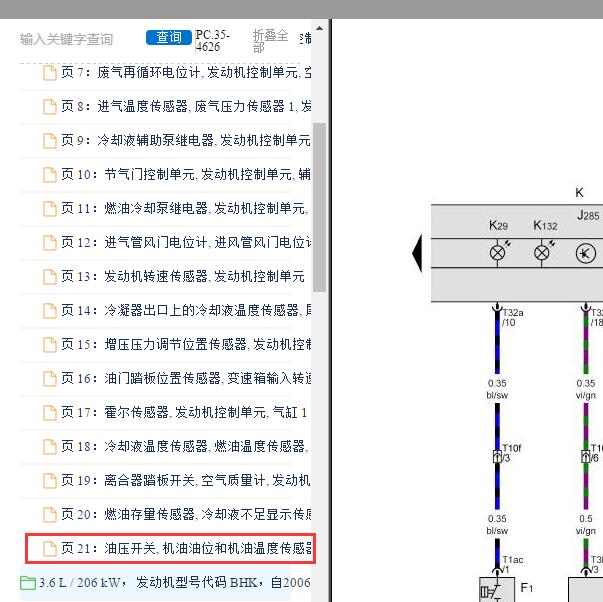
Task: Click the page icon beside 页 21
Action: point(50,549)
